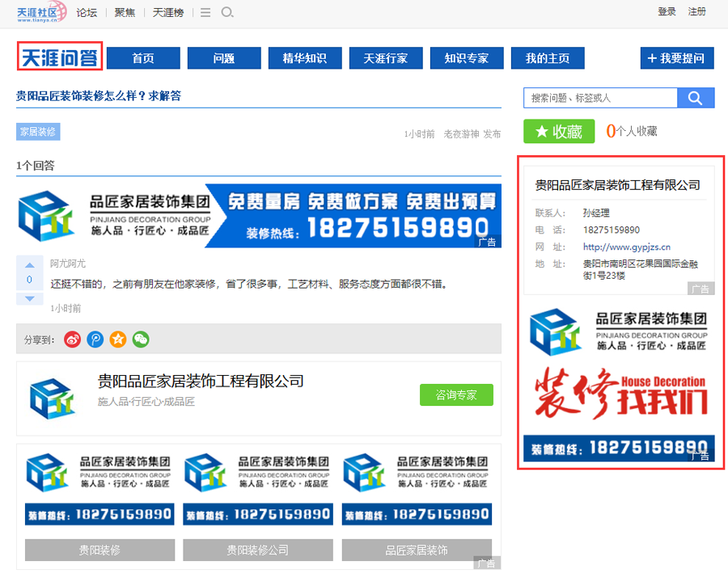Image resolution: width=728 pixels, height=578 pixels.
Task: Click the blue search button icon
Action: tap(695, 98)
